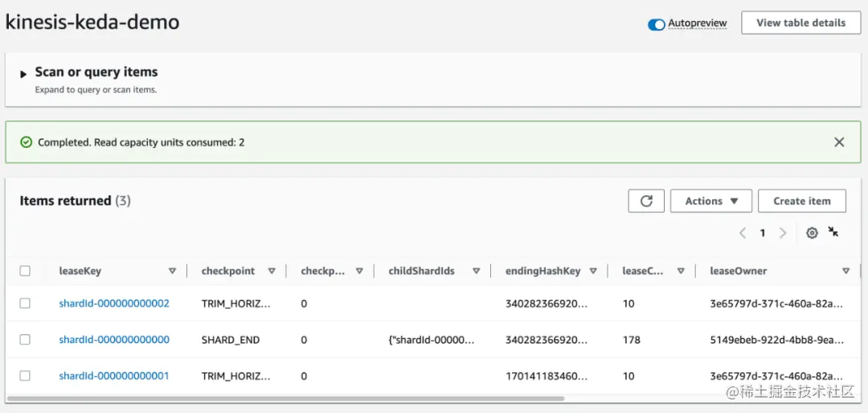
Task: Open item shardId-000000000000 link
Action: tap(114, 339)
